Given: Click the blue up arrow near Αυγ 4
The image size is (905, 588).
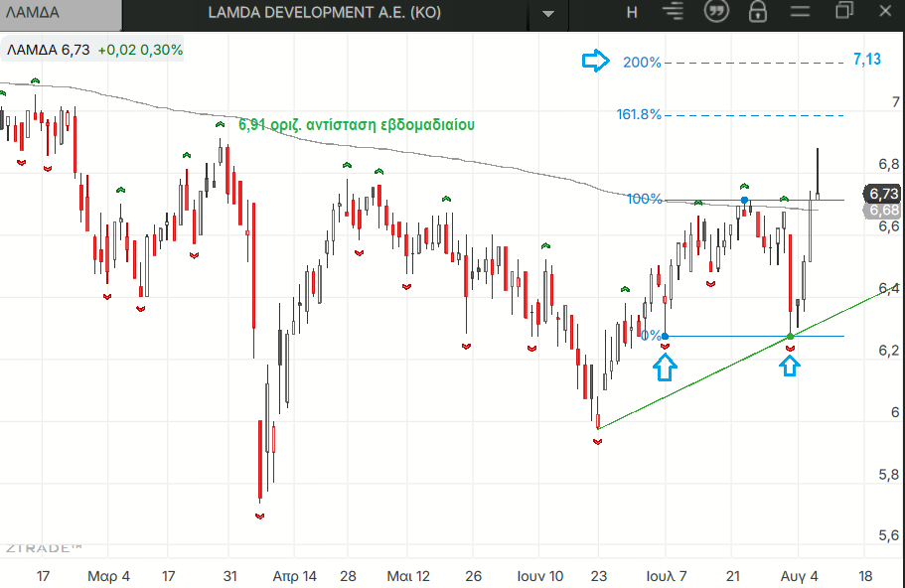Looking at the screenshot, I should [790, 366].
